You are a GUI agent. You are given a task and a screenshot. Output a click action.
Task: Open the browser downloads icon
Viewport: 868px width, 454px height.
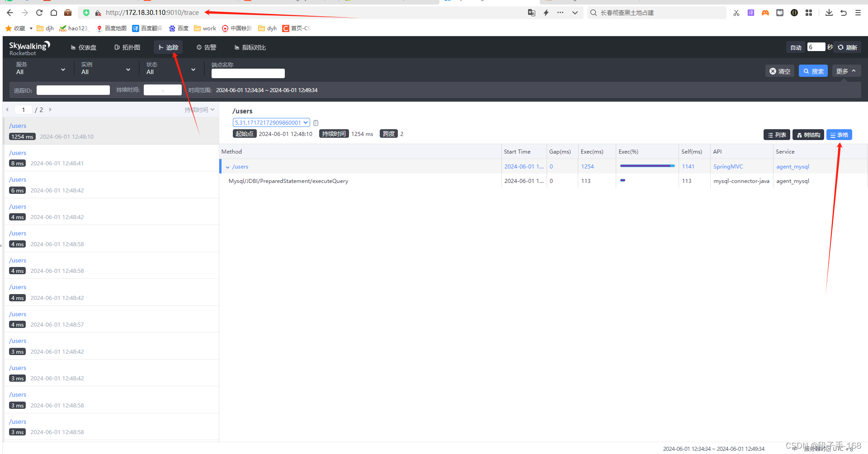(x=829, y=13)
